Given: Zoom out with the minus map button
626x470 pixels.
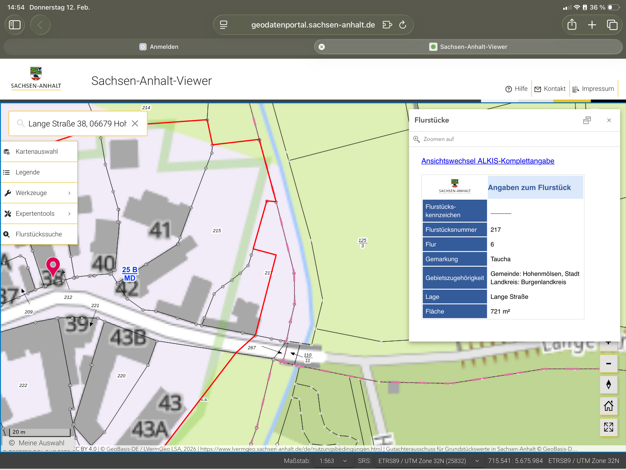Looking at the screenshot, I should pyautogui.click(x=608, y=363).
